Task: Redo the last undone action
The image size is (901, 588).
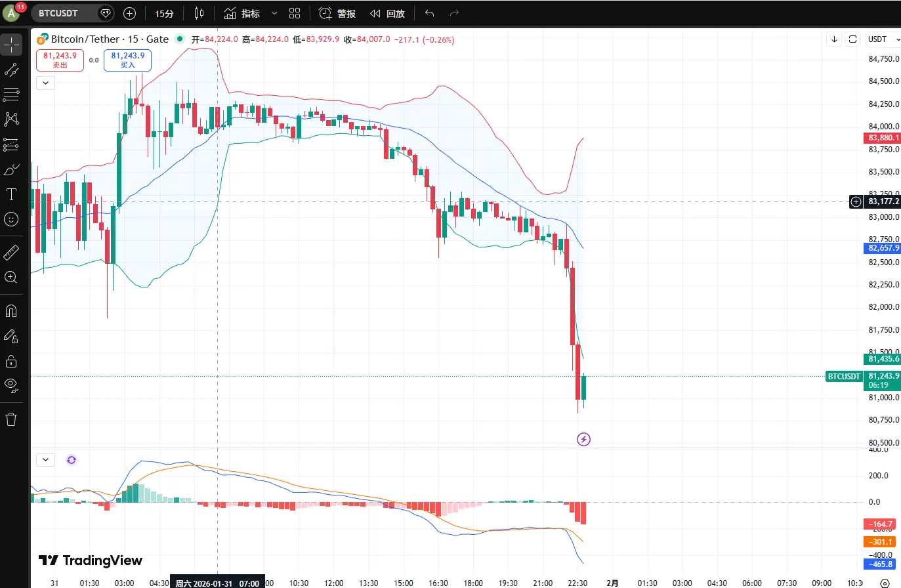Action: [x=454, y=13]
